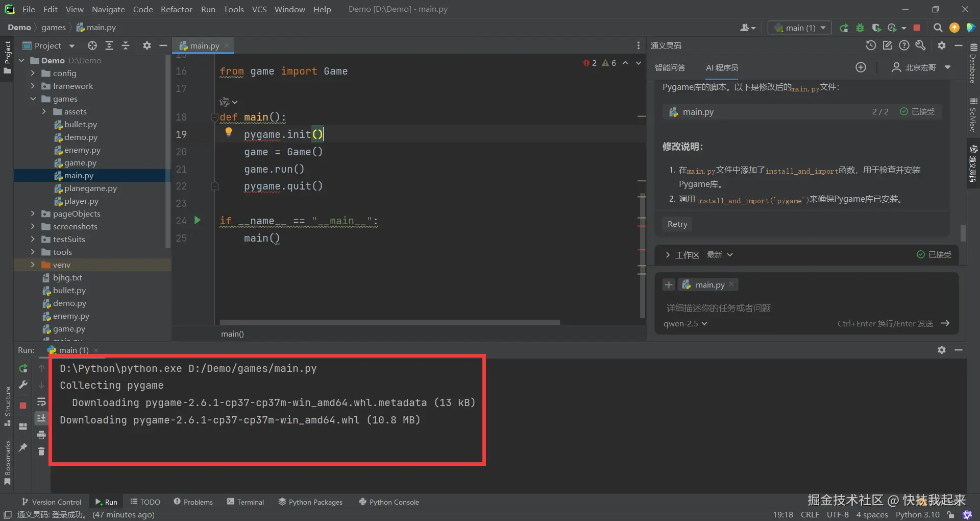Hide the Project panel minus icon
This screenshot has width=980, height=521.
(163, 45)
